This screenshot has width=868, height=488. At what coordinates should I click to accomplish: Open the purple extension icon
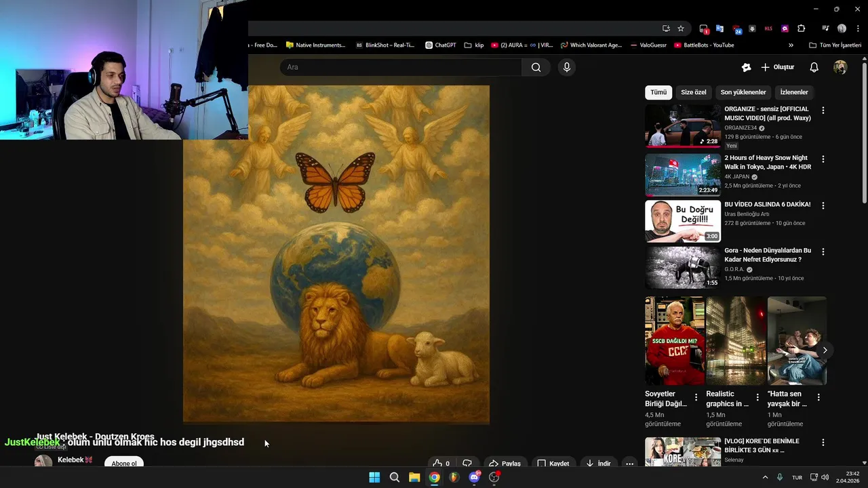pyautogui.click(x=785, y=28)
